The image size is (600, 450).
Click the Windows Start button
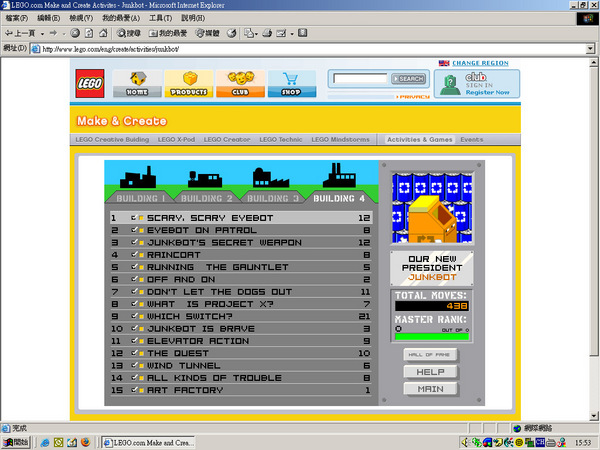(x=16, y=442)
